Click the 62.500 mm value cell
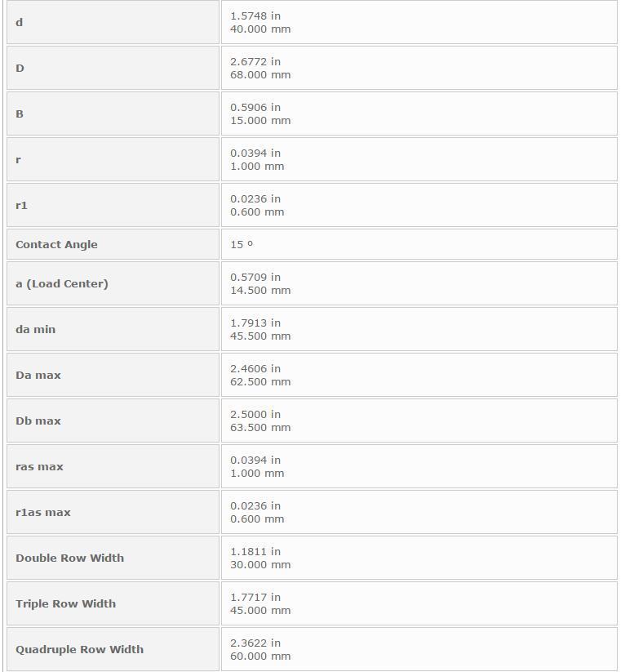Image resolution: width=621 pixels, height=672 pixels. (x=260, y=382)
